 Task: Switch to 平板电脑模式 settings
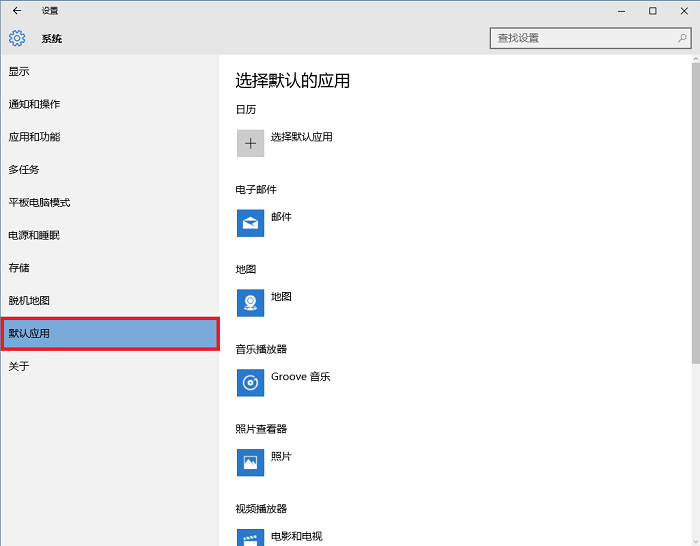39,203
